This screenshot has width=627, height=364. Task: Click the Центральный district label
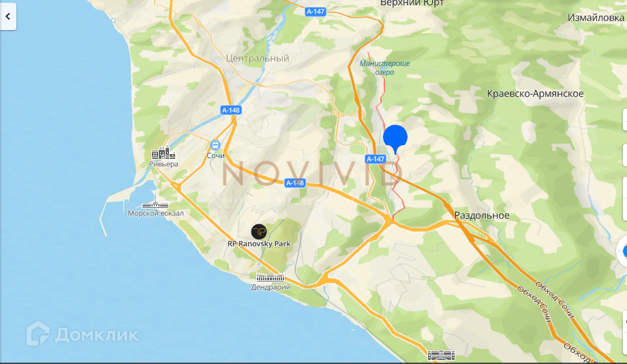point(258,59)
